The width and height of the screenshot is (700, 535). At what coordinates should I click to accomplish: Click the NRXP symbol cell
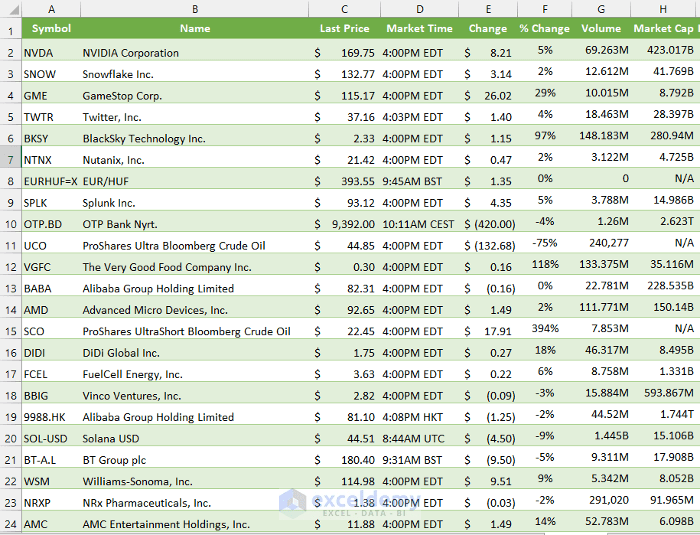[51, 500]
